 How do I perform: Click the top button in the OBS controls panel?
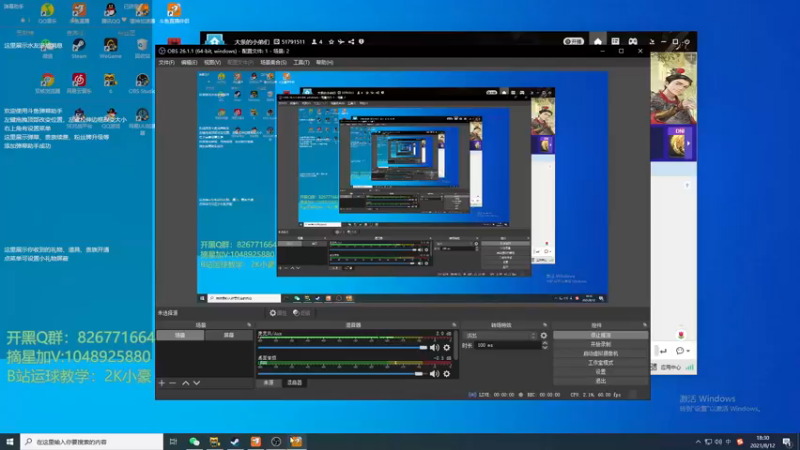coord(601,335)
